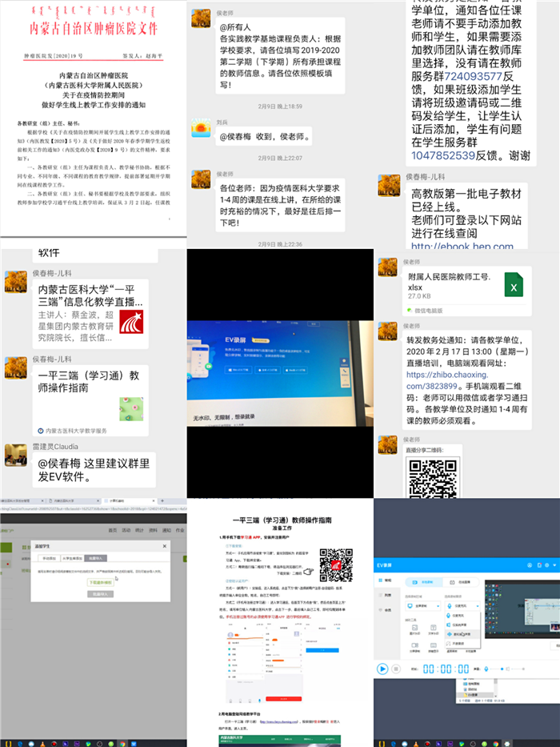Click the 1047852539 group number link

pyautogui.click(x=443, y=156)
